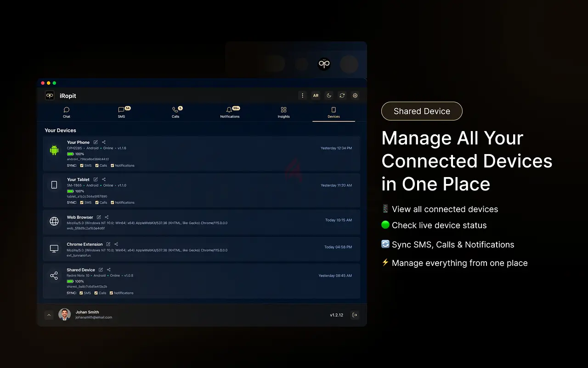This screenshot has height=368, width=588.
Task: Toggle Calls sync for Your Tablet
Action: 97,202
